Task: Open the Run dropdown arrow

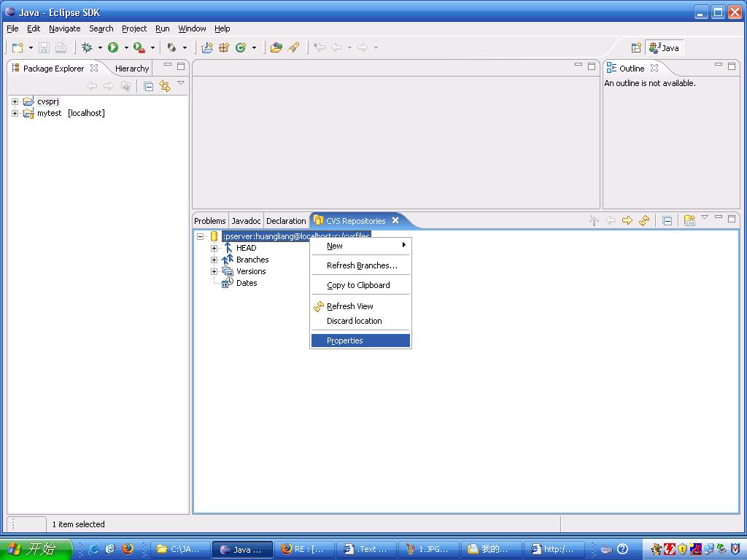Action: tap(126, 47)
